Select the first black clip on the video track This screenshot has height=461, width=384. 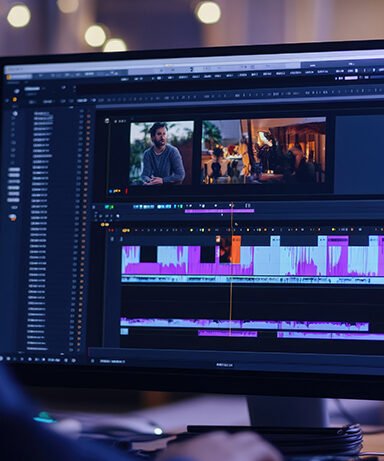tap(148, 254)
